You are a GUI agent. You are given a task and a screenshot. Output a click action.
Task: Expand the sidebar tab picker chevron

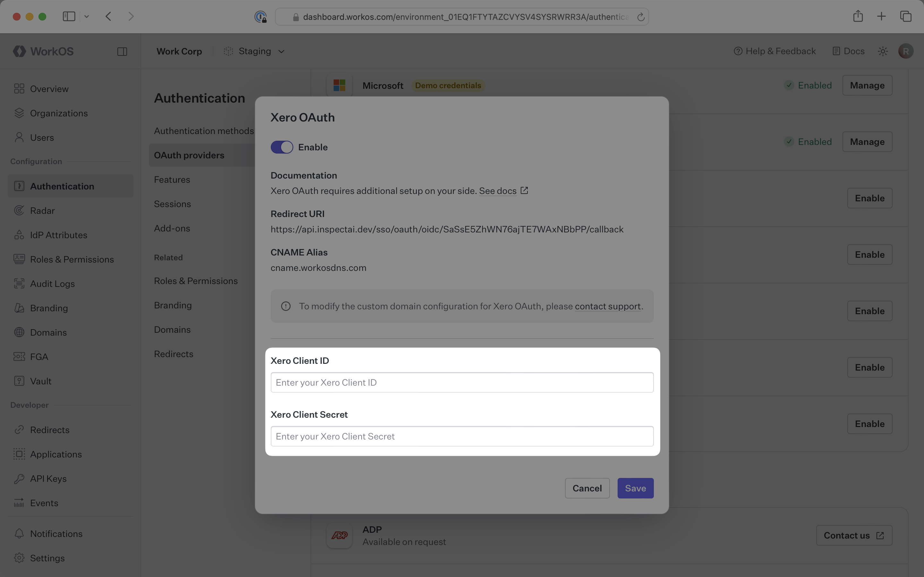coord(87,16)
